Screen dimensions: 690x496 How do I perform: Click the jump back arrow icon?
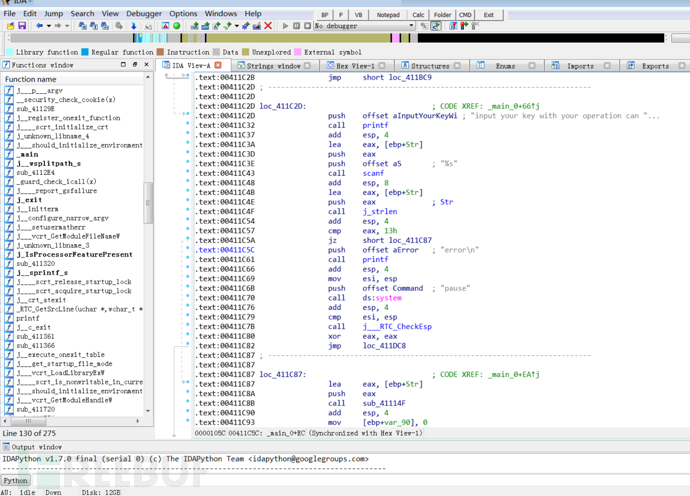click(39, 27)
